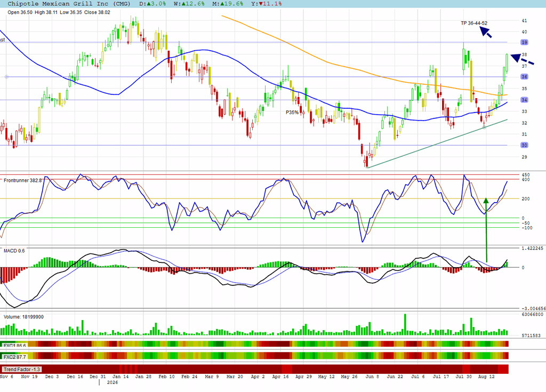Click the 200 Frontrunner axis label
Screen dimensions: 546x392
[525, 199]
